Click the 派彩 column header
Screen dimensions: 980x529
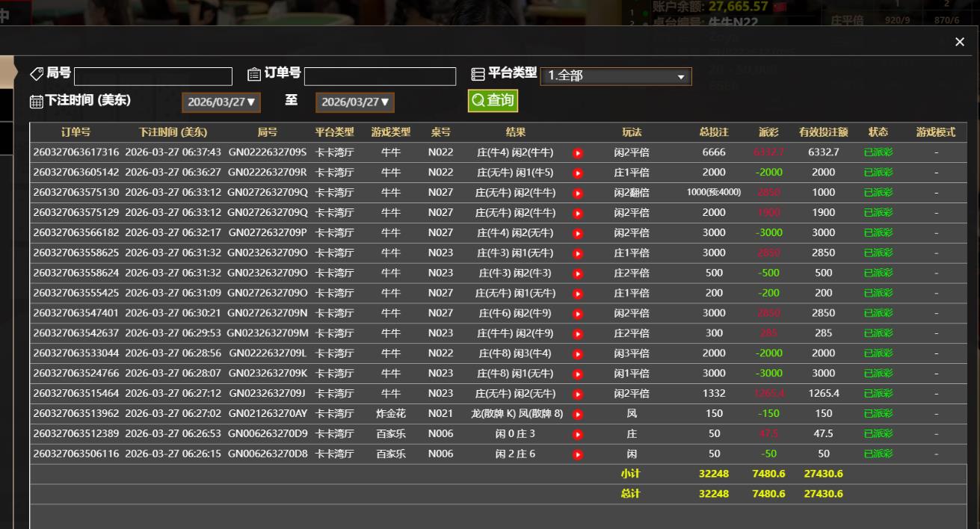768,132
